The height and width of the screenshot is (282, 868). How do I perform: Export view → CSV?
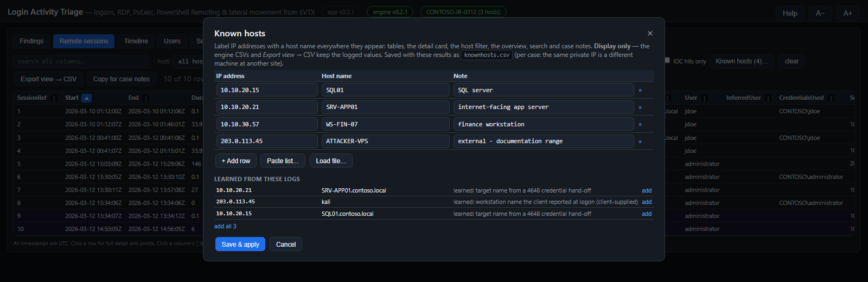[49, 79]
